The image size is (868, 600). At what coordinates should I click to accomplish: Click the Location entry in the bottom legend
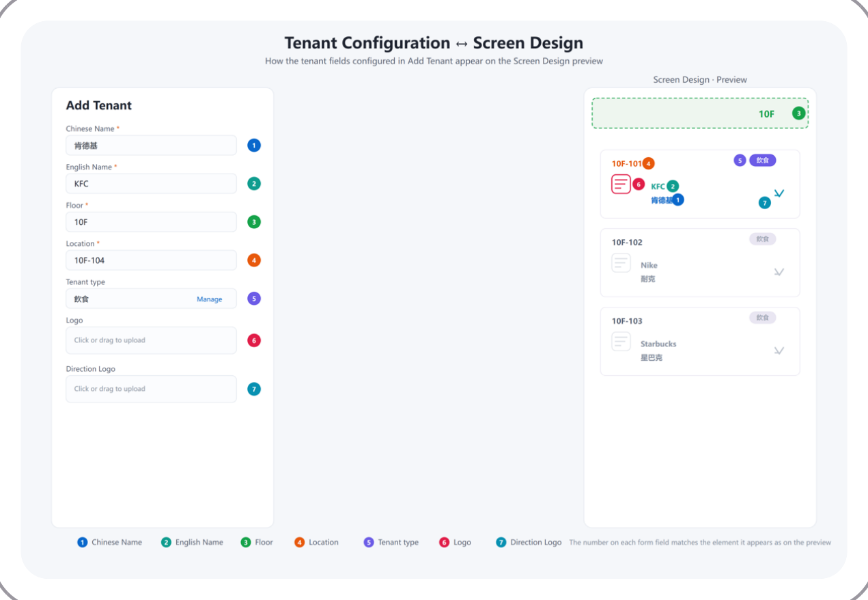pyautogui.click(x=317, y=543)
